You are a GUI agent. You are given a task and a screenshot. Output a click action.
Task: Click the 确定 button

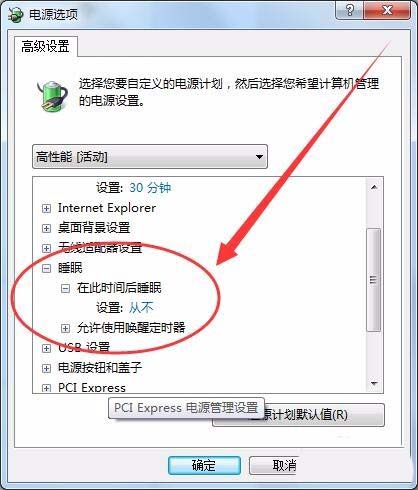[x=204, y=465]
